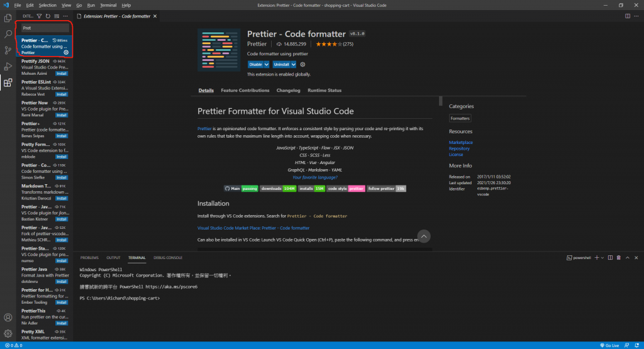Open the License resource link
This screenshot has height=349, width=644.
coord(456,155)
